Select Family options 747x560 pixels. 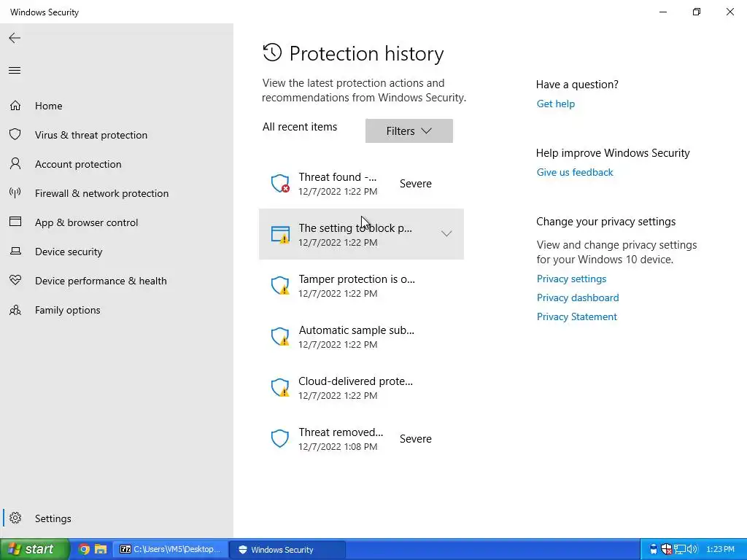68,310
